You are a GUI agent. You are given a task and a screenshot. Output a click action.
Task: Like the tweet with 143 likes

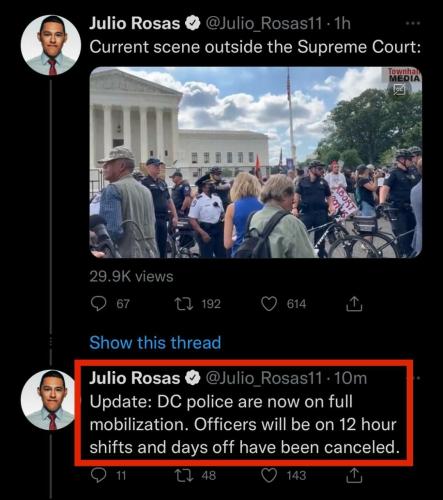coord(269,475)
